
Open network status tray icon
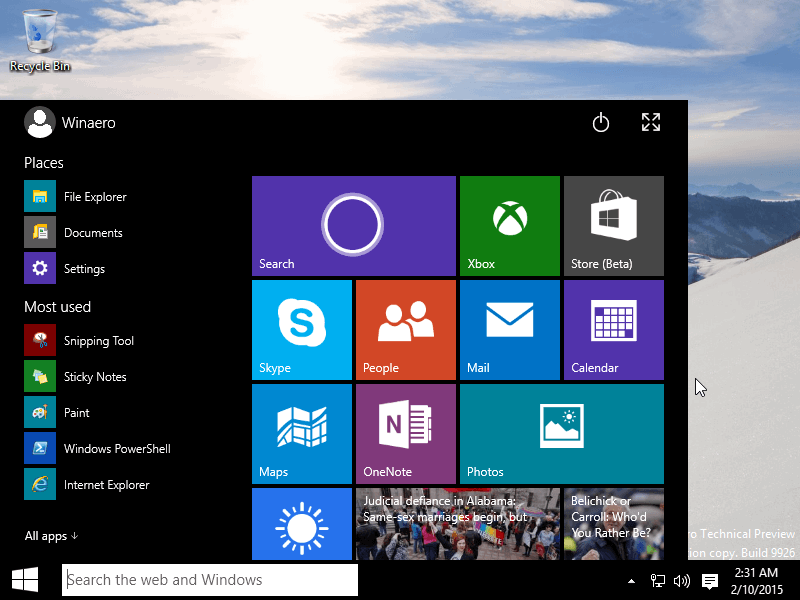pos(657,581)
